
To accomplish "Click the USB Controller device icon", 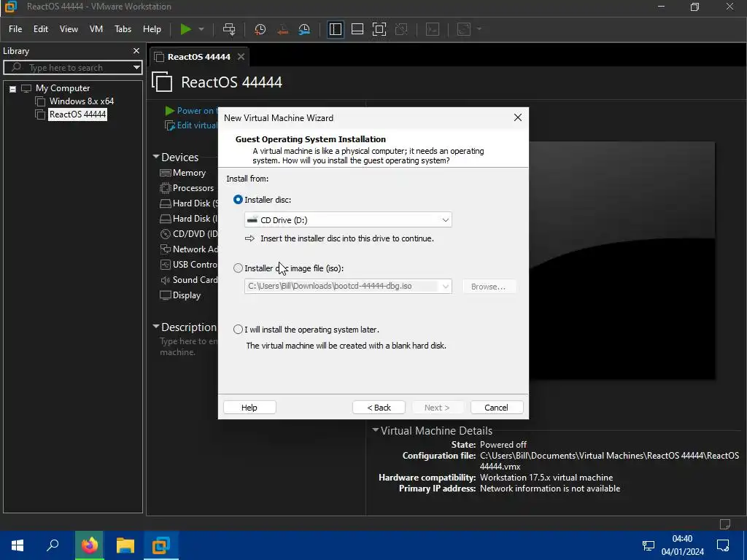I will pyautogui.click(x=166, y=265).
